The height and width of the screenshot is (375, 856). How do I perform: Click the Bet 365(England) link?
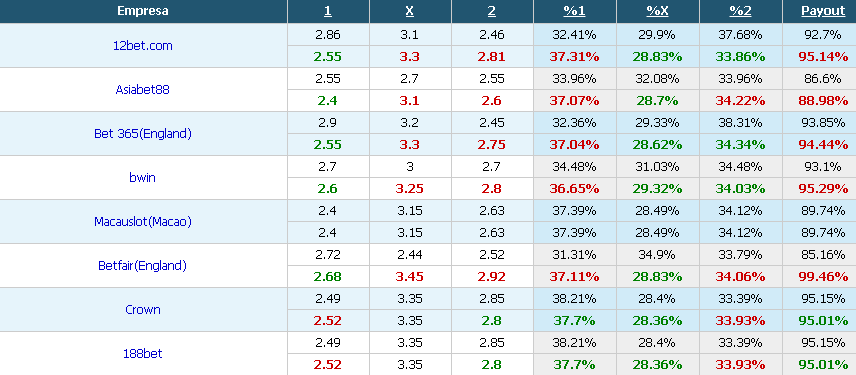[x=142, y=134]
